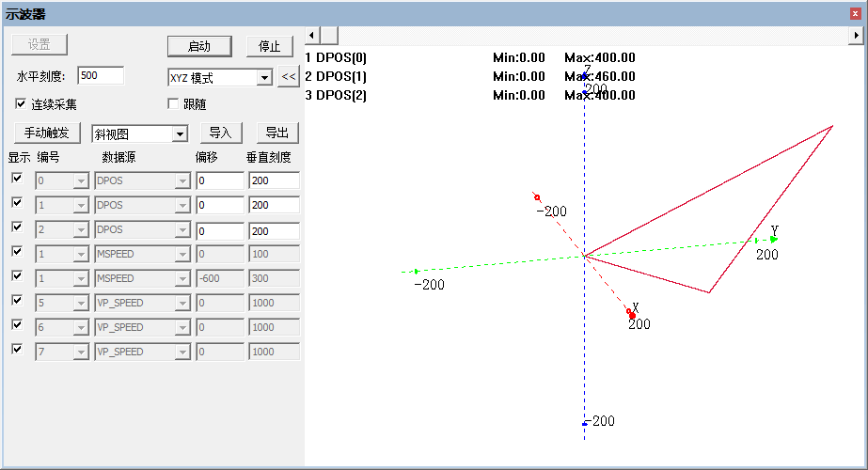Edit offset field for DPOS axis 2
Screen dimensions: 868x470
click(x=220, y=231)
